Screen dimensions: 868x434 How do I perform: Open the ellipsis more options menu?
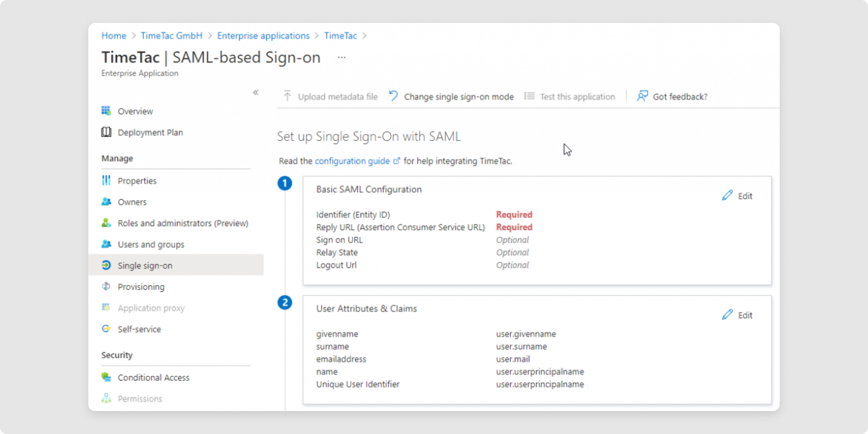[x=342, y=57]
